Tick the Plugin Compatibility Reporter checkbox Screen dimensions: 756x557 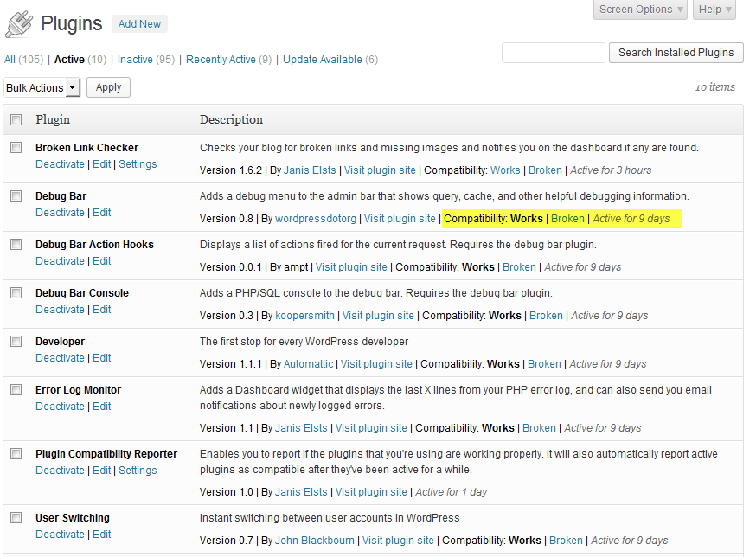16,453
